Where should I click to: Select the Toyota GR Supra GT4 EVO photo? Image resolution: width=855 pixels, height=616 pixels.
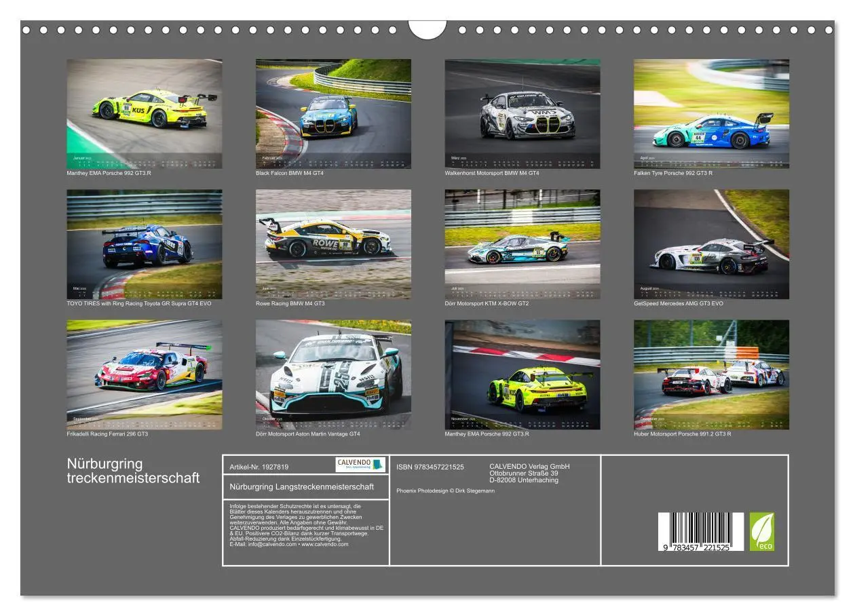(x=144, y=244)
